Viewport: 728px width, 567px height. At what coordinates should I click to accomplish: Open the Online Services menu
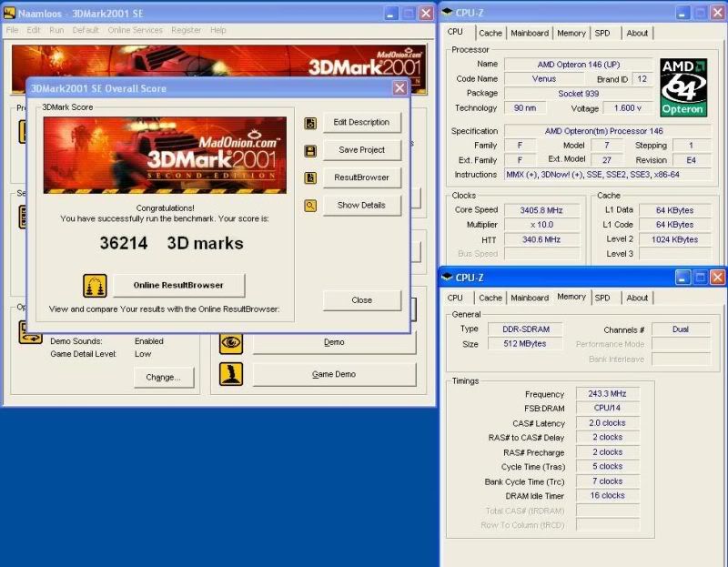(135, 30)
